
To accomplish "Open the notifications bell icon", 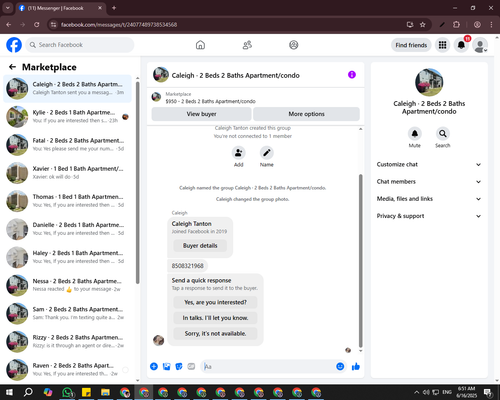I will point(461,45).
